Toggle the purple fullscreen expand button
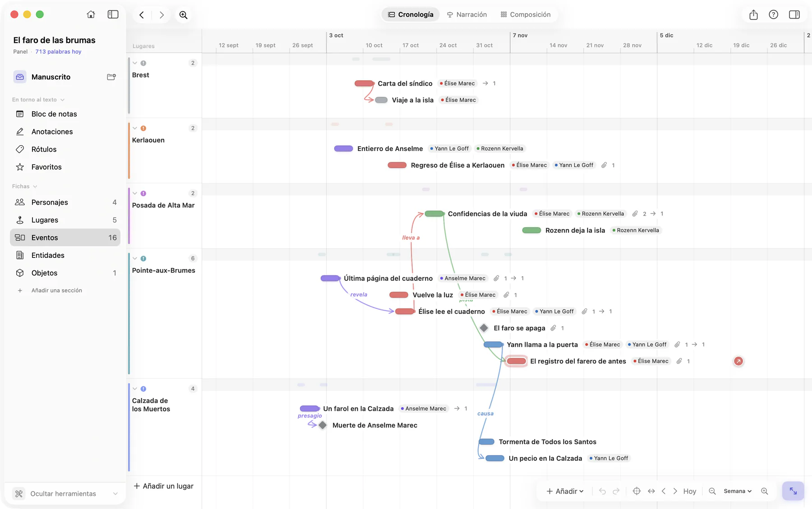The height and width of the screenshot is (509, 812). coord(793,491)
